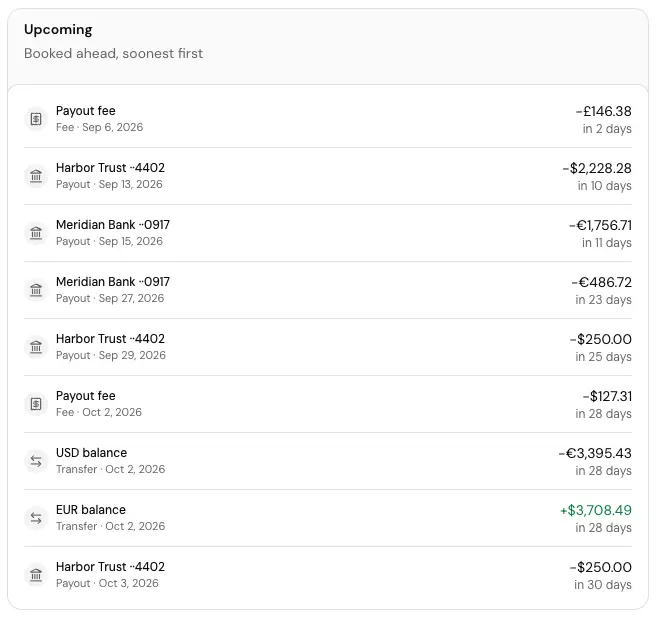Click bank icon for Meridian Bank Sep 27 payout
Screen dimensions: 656x617
pyautogui.click(x=36, y=290)
